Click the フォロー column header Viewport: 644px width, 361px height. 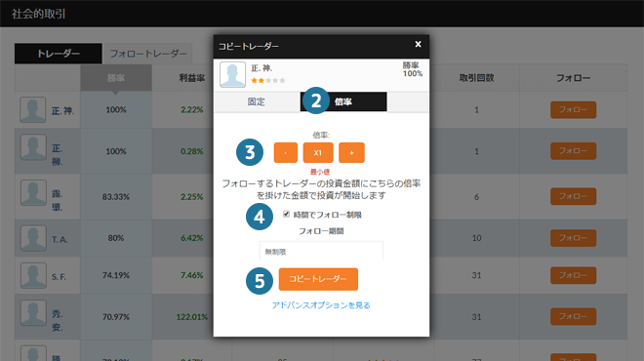point(573,78)
